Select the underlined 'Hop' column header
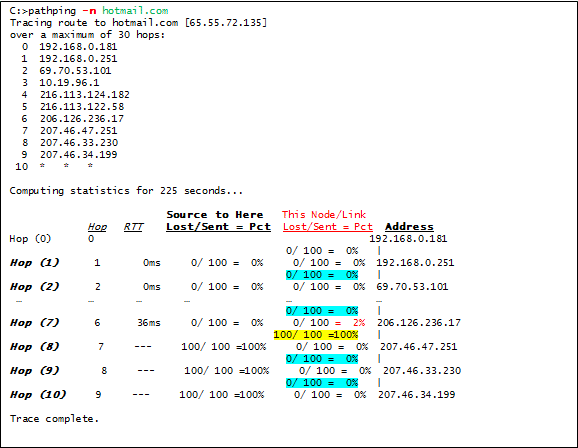 click(x=97, y=227)
